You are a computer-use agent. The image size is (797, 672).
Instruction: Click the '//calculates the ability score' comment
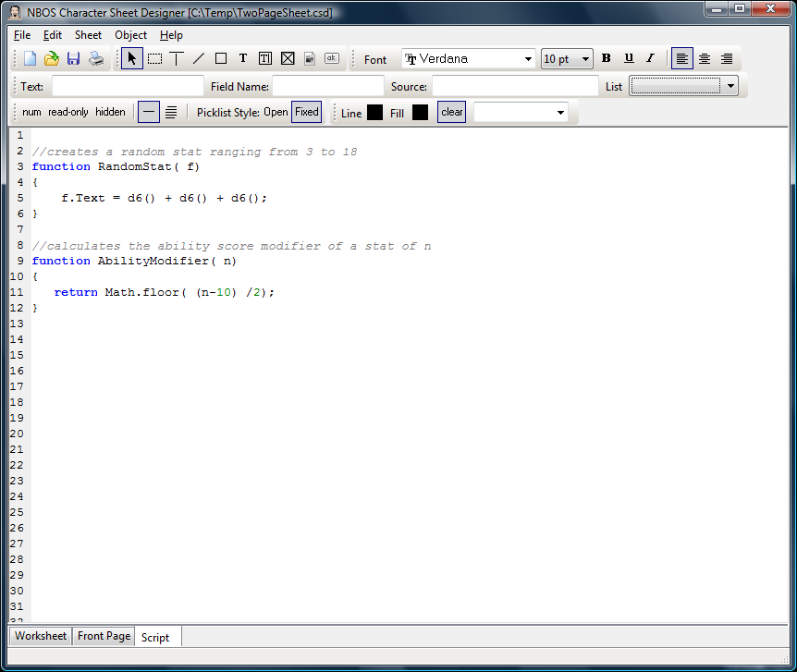231,246
